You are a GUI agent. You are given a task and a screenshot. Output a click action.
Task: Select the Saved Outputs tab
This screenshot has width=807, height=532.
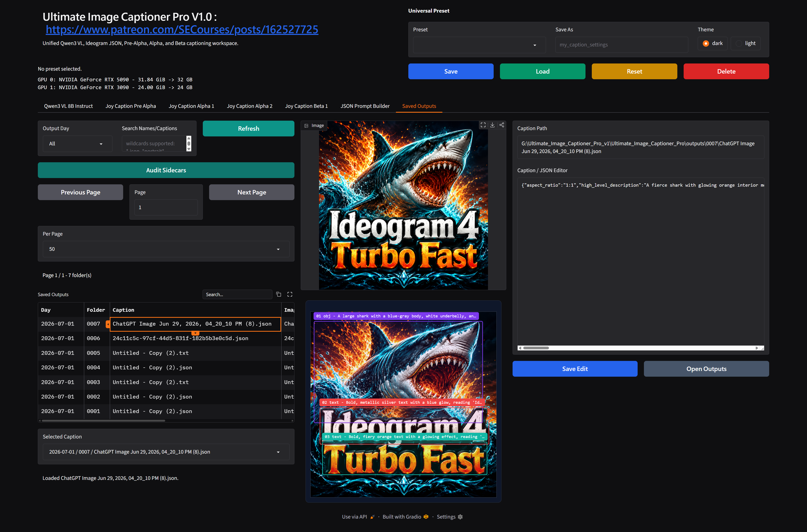click(419, 106)
